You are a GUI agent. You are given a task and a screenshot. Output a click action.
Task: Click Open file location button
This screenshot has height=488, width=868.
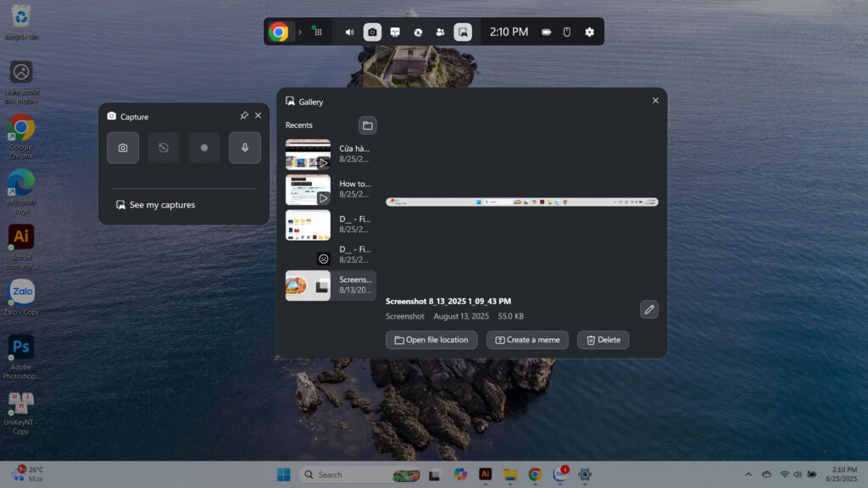click(431, 340)
